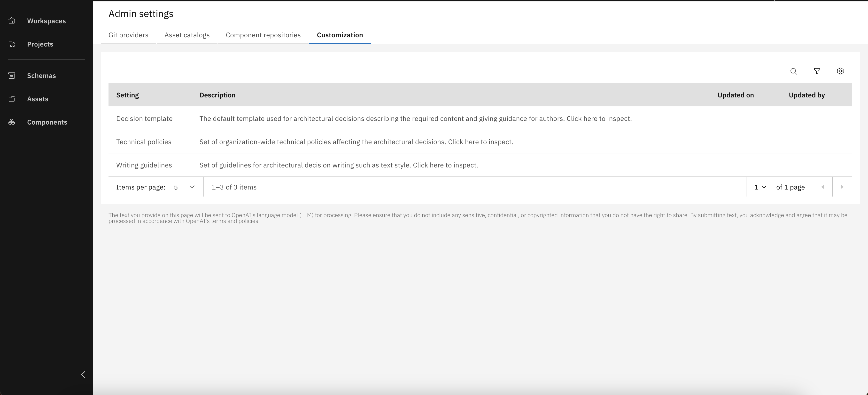The height and width of the screenshot is (395, 868).
Task: Open the table settings gear icon
Action: 840,71
